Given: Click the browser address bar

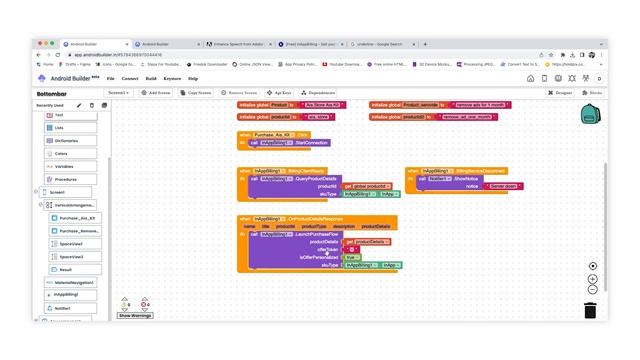Looking at the screenshot, I should [x=302, y=55].
